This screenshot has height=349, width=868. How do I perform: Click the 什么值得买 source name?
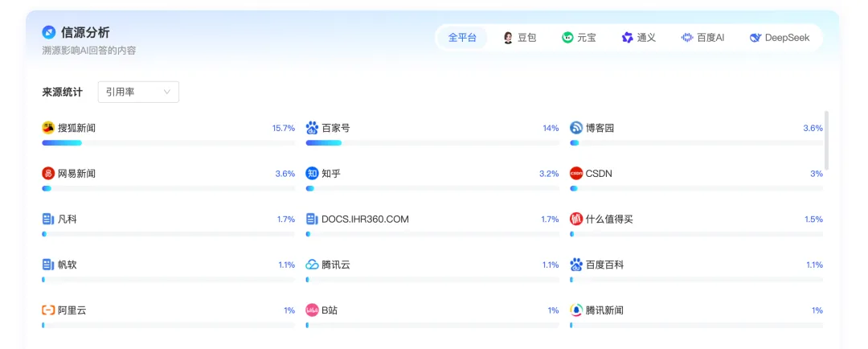(x=609, y=219)
